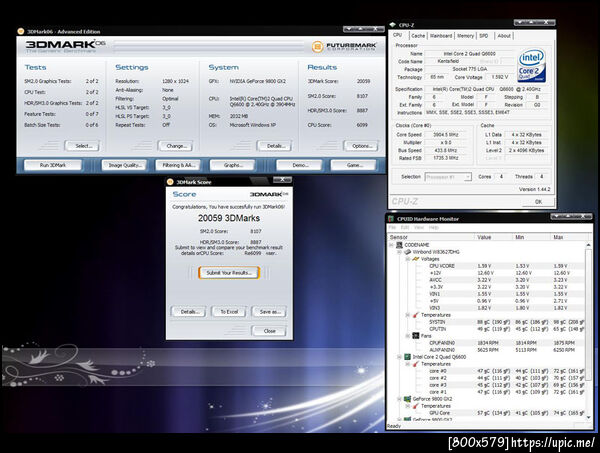Click the Graphs button in 3DMark06
The height and width of the screenshot is (453, 600).
click(233, 165)
